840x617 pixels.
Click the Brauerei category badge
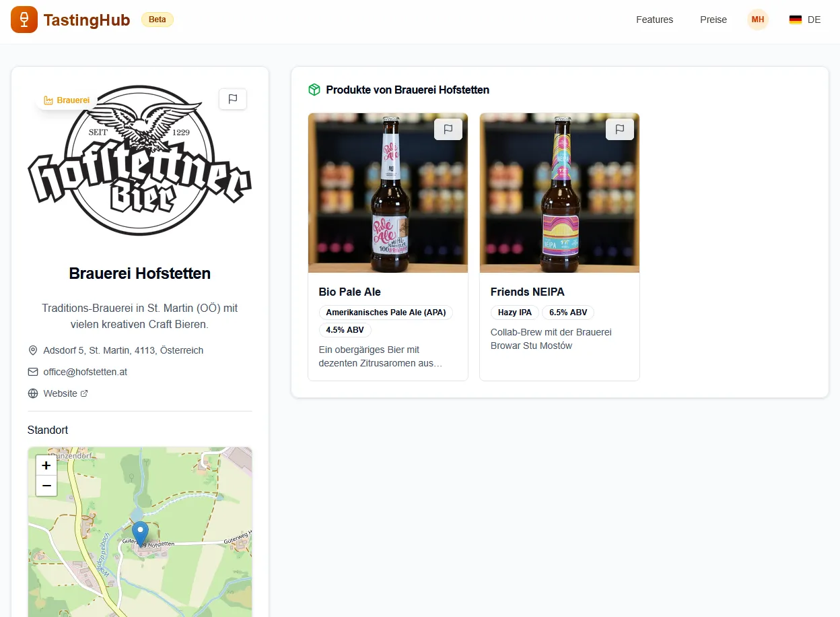(x=67, y=100)
